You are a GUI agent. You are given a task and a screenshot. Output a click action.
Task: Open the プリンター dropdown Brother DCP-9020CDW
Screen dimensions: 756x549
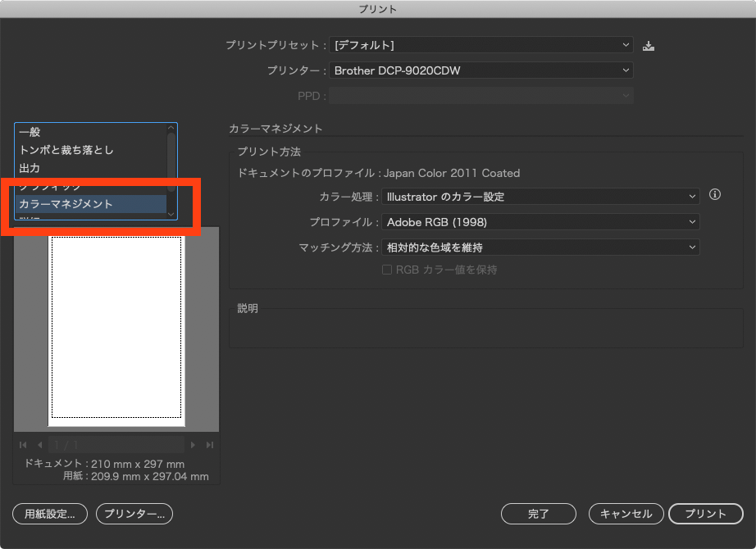(x=481, y=70)
